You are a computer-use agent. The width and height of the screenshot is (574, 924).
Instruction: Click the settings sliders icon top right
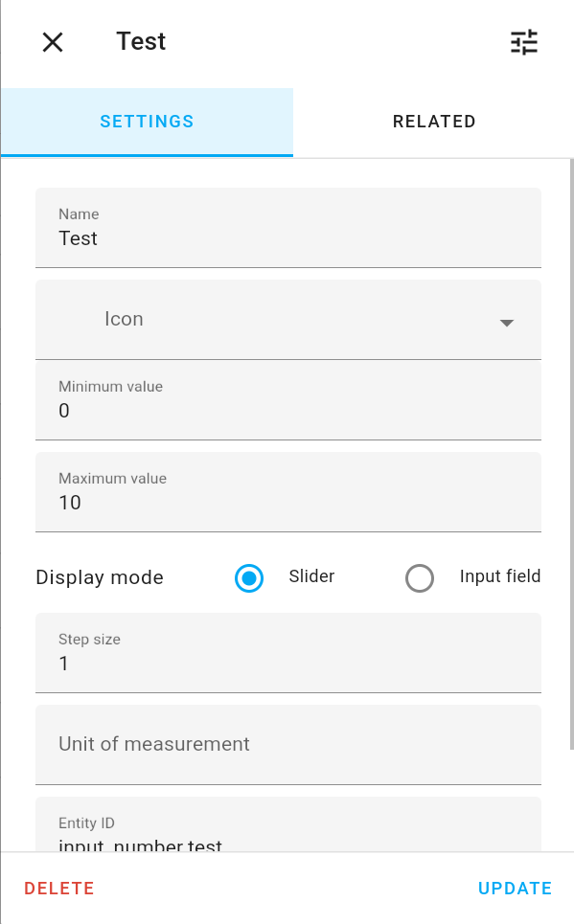click(x=523, y=42)
